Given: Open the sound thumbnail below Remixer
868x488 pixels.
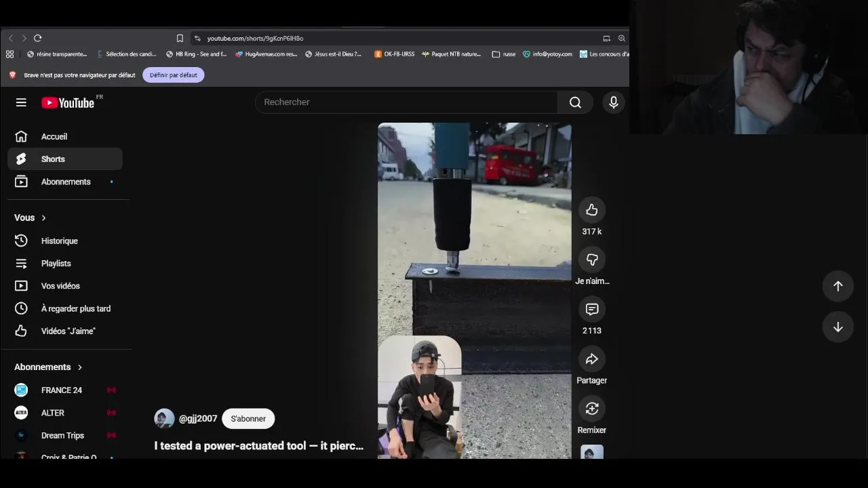Looking at the screenshot, I should (592, 452).
